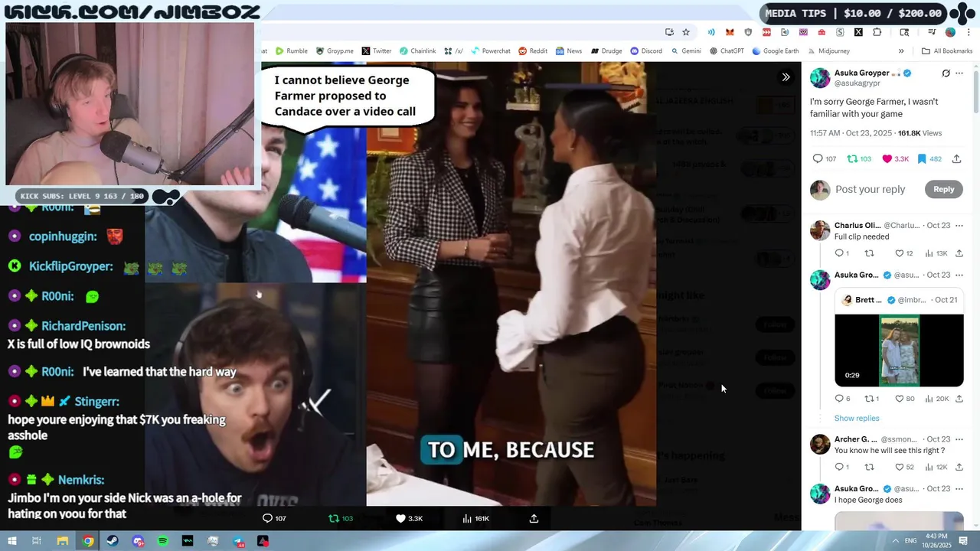The height and width of the screenshot is (551, 980).
Task: Open the ChatGPT bookmark
Action: point(727,51)
